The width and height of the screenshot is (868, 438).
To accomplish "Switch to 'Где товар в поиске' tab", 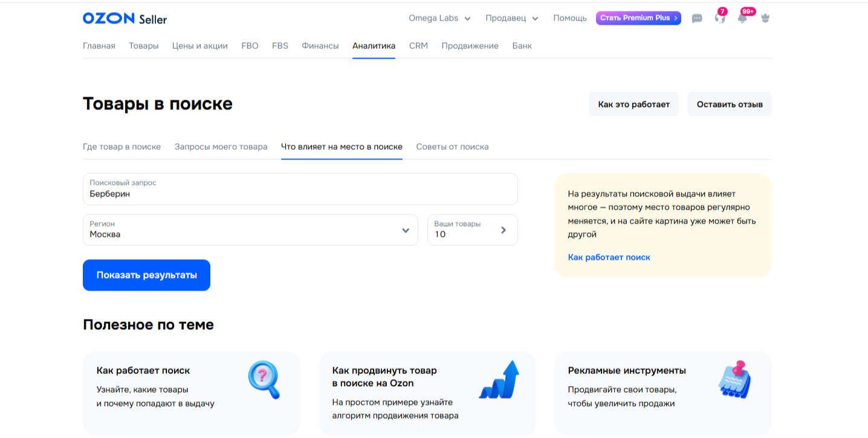I will (x=122, y=146).
